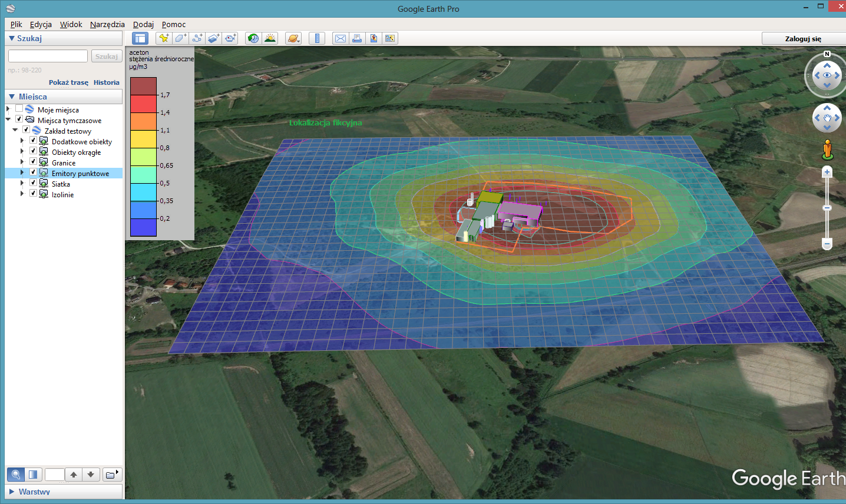Screen dimensions: 846x504
Task: Click the add folder icon button
Action: point(111,474)
